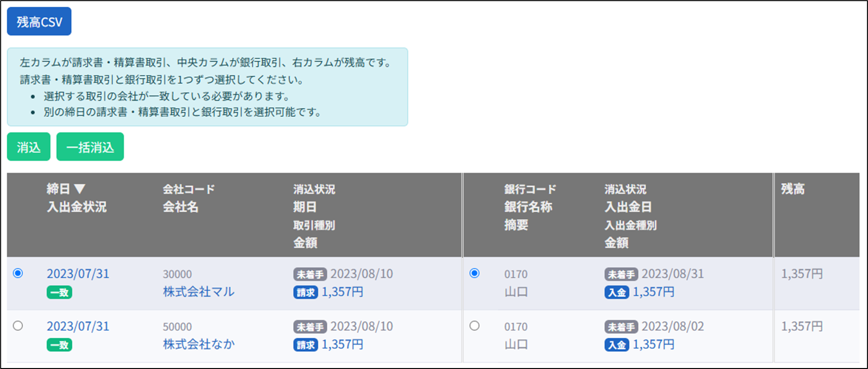Click 請求 badge in 株式会社なか row
The width and height of the screenshot is (868, 369).
[x=305, y=344]
